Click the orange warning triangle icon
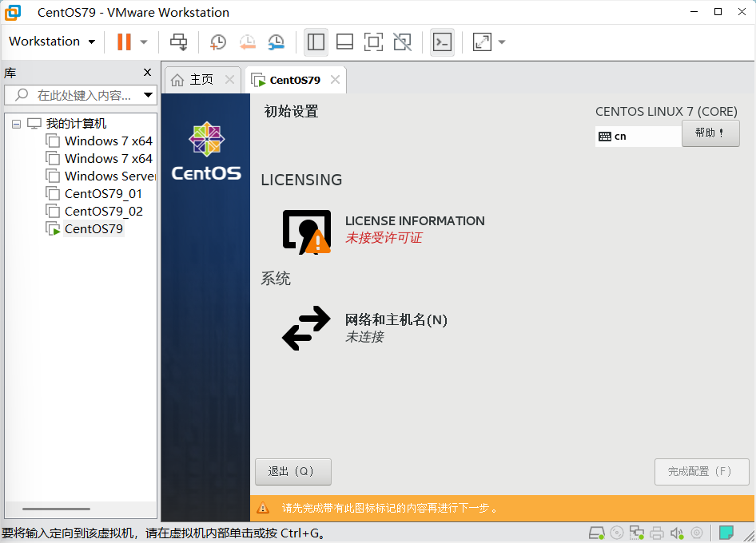This screenshot has width=756, height=543. tap(263, 508)
